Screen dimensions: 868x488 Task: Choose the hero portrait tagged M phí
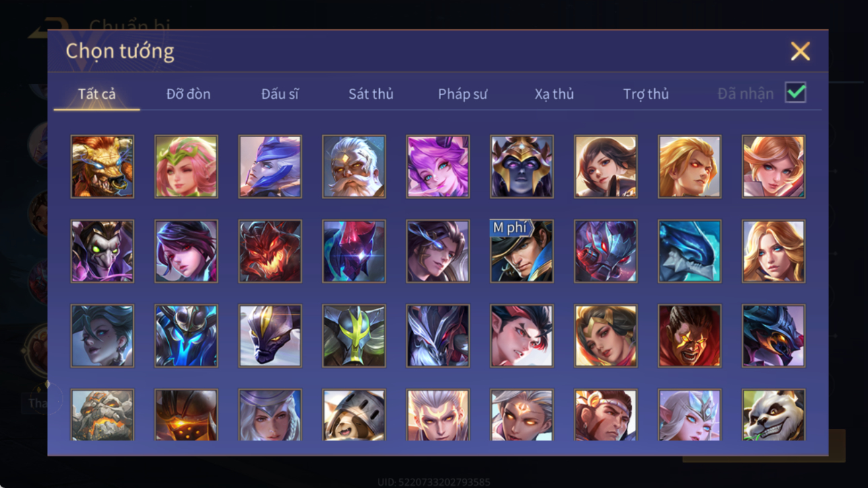point(522,251)
